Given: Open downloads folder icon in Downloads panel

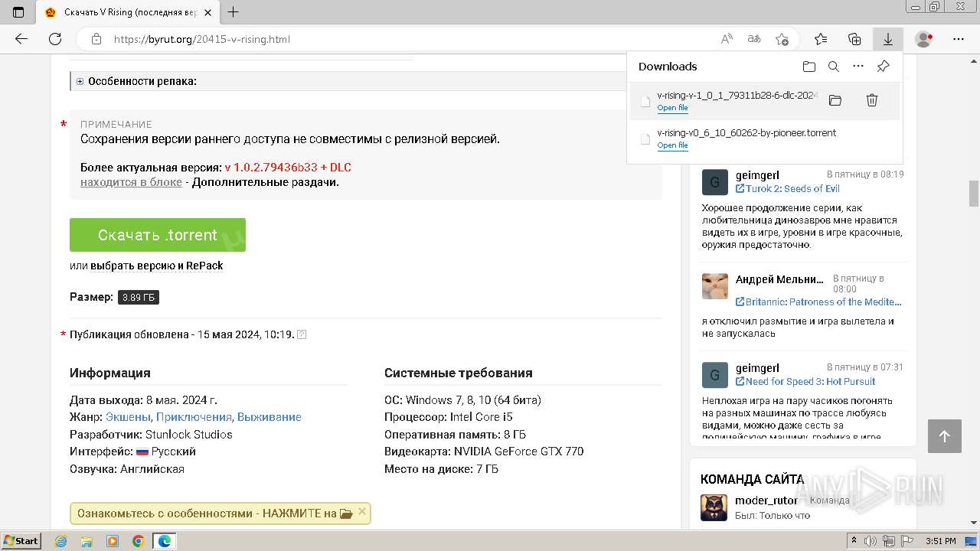Looking at the screenshot, I should tap(809, 67).
